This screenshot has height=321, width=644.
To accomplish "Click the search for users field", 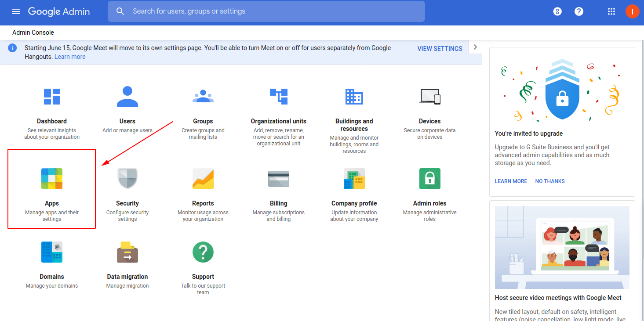I will (266, 11).
